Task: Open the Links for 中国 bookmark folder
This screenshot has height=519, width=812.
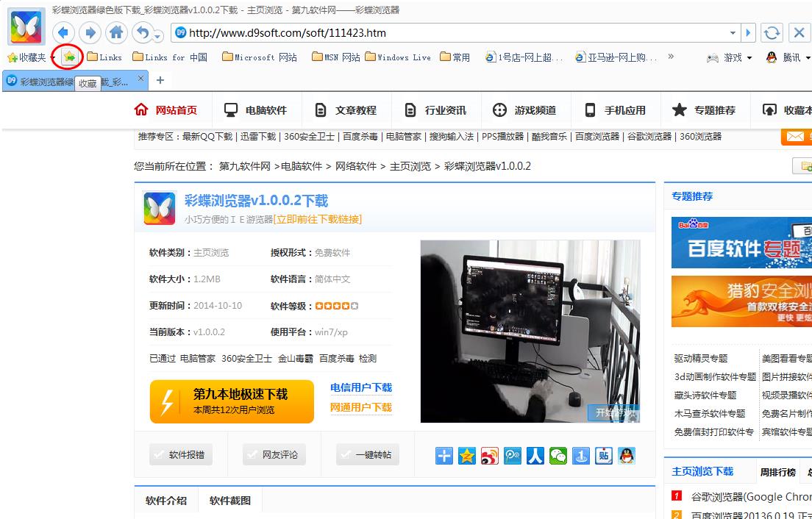Action: (x=170, y=57)
